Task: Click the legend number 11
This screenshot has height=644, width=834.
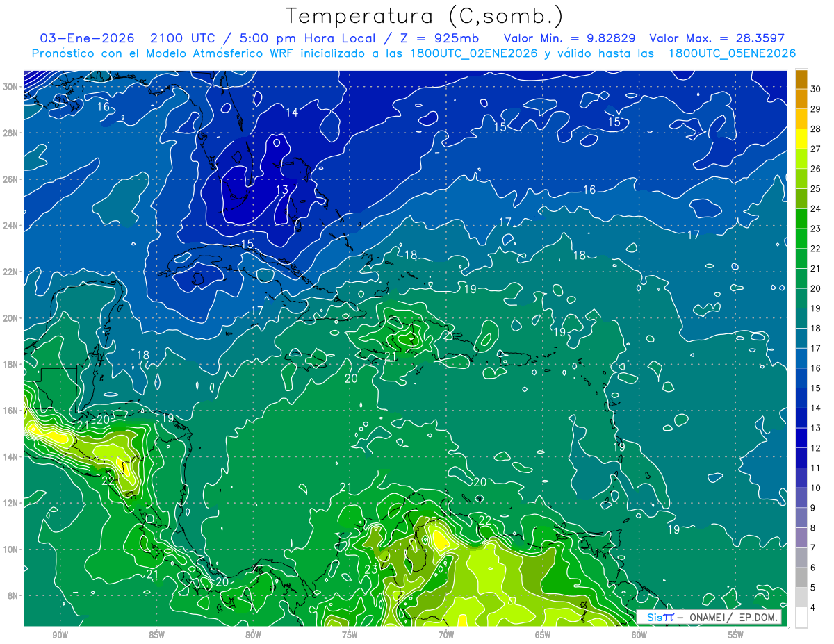Action: [x=816, y=468]
